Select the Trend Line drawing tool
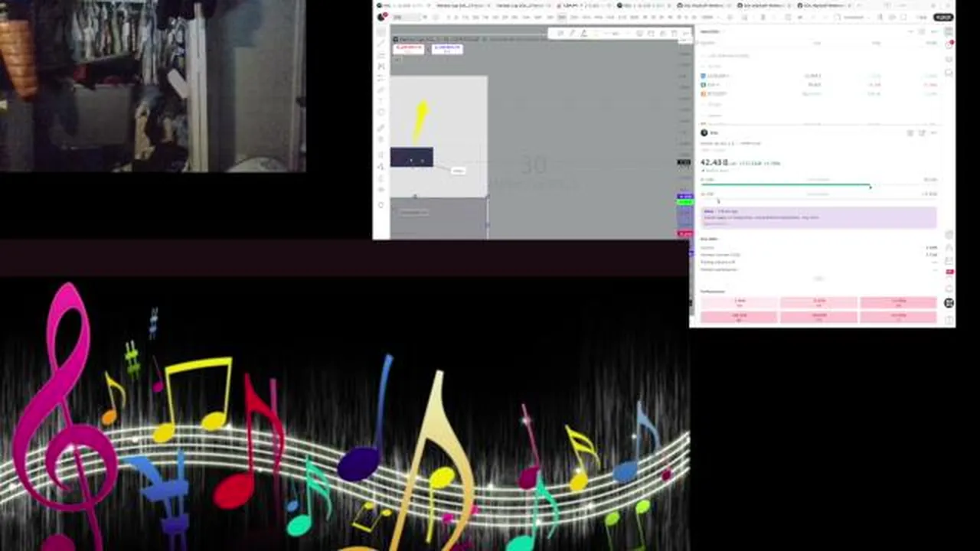Screen dimensions: 980x551 381,44
